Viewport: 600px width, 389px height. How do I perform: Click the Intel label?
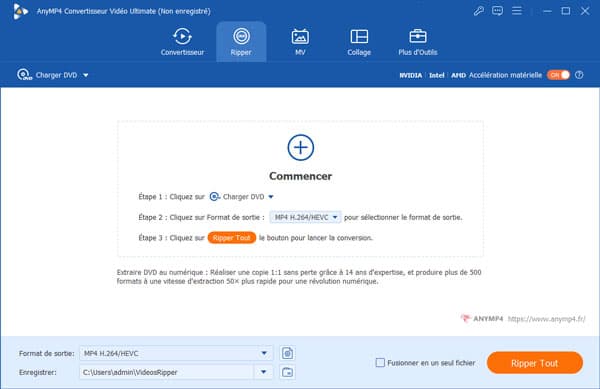(437, 75)
